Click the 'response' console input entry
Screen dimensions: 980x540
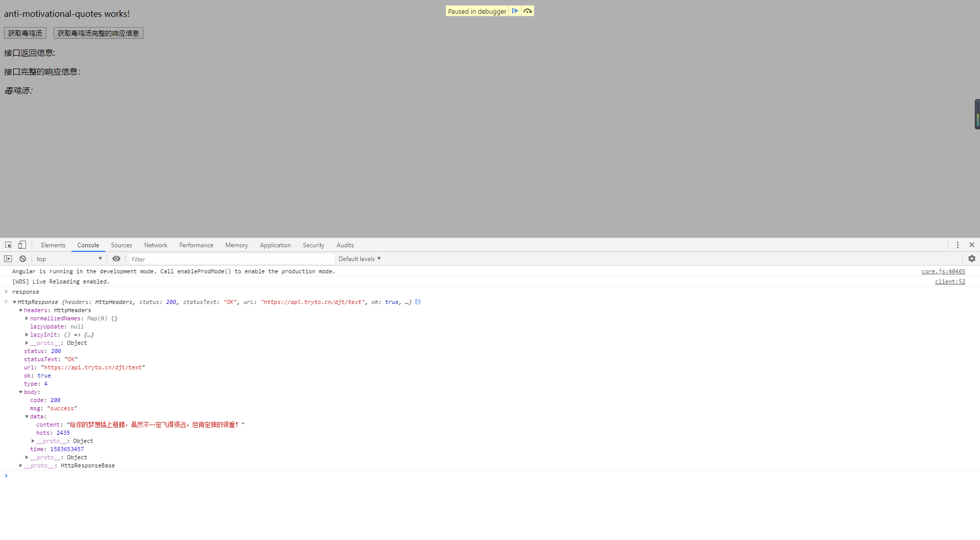tap(26, 292)
